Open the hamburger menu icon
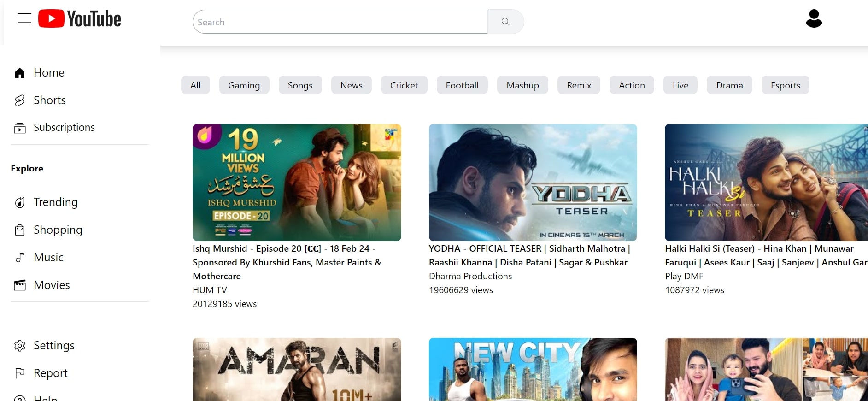The height and width of the screenshot is (401, 868). click(24, 18)
